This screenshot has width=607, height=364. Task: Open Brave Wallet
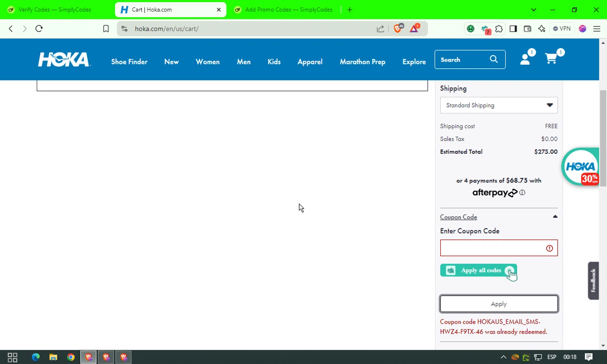click(527, 29)
